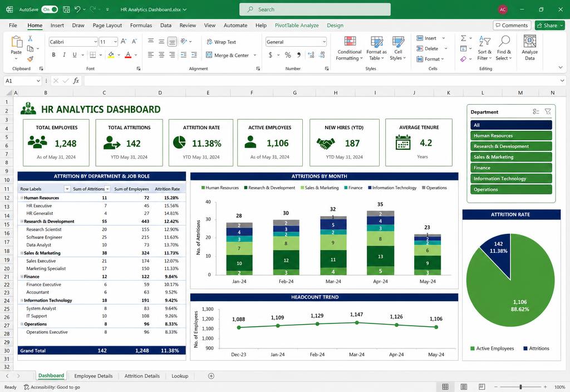Click the Search box

(x=315, y=9)
